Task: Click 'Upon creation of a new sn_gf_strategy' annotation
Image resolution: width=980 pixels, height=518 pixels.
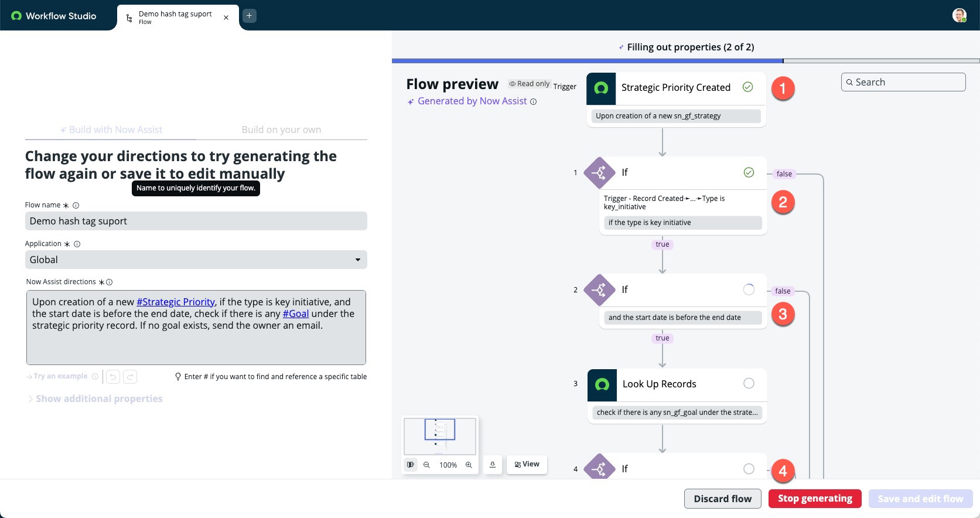Action: pos(676,116)
